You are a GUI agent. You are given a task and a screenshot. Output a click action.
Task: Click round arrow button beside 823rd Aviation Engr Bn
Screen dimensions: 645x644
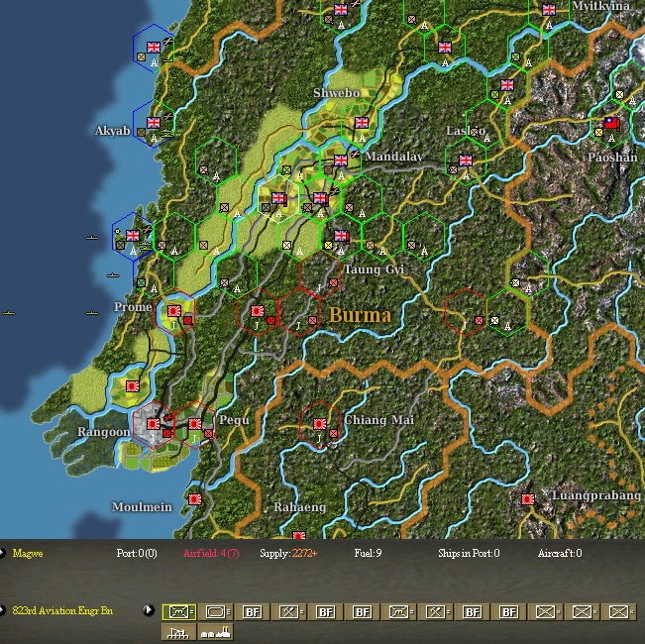(149, 610)
